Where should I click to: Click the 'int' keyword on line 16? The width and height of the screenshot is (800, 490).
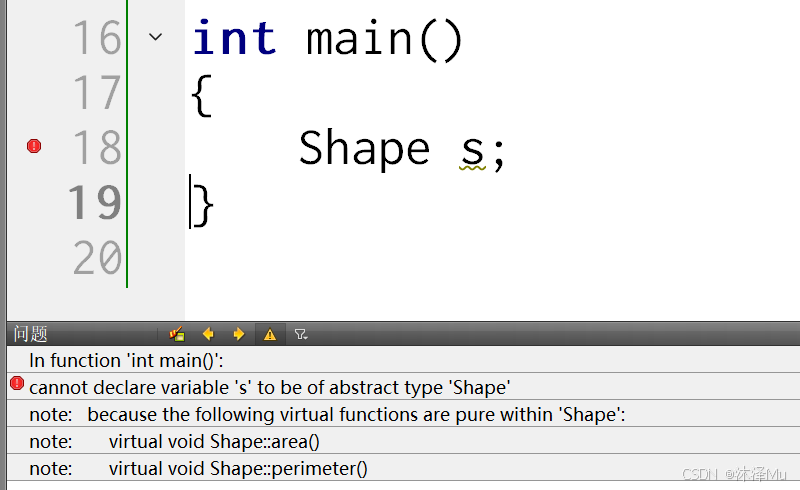click(235, 37)
